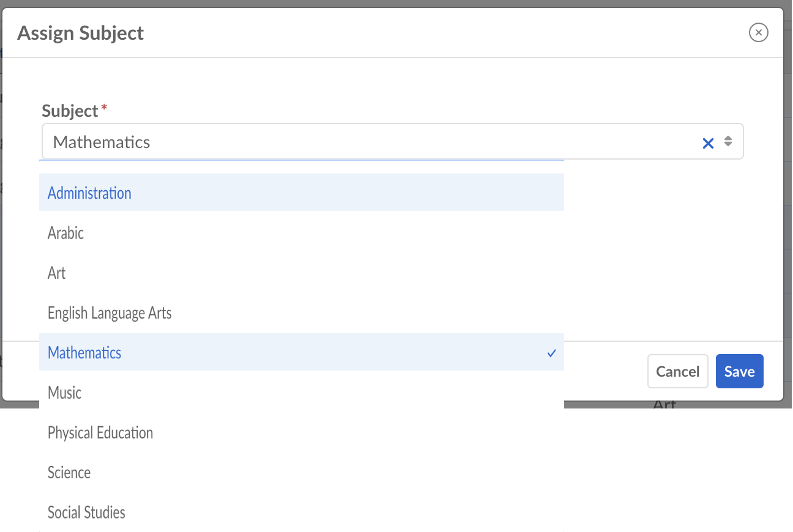Pick Art in the dropdown list

point(57,273)
